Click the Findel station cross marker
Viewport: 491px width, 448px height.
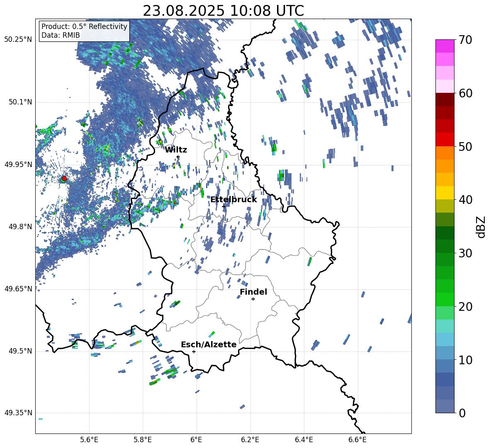253,299
